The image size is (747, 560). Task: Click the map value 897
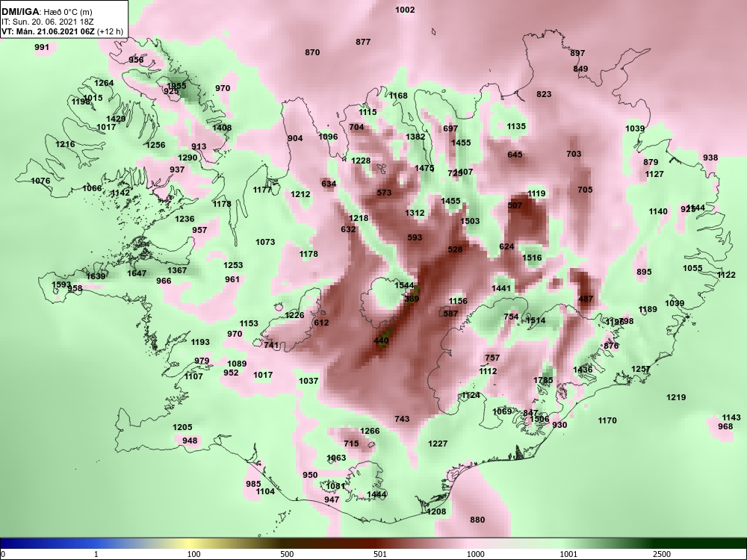577,53
